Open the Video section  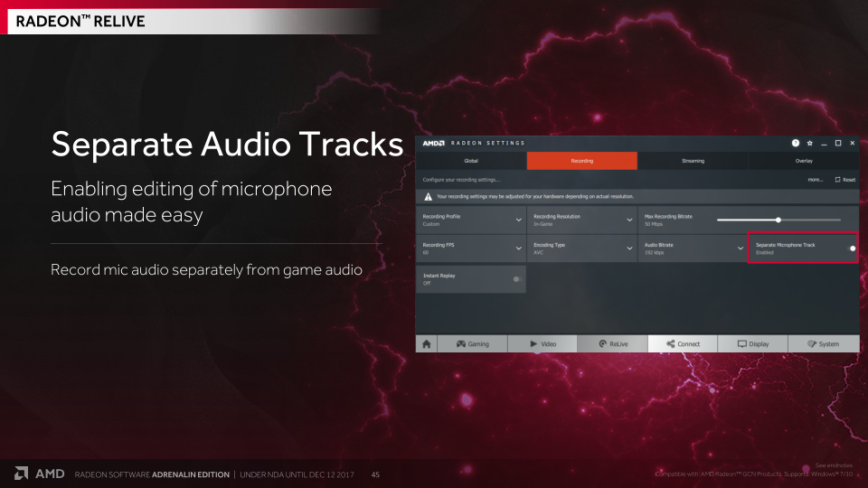tap(542, 343)
